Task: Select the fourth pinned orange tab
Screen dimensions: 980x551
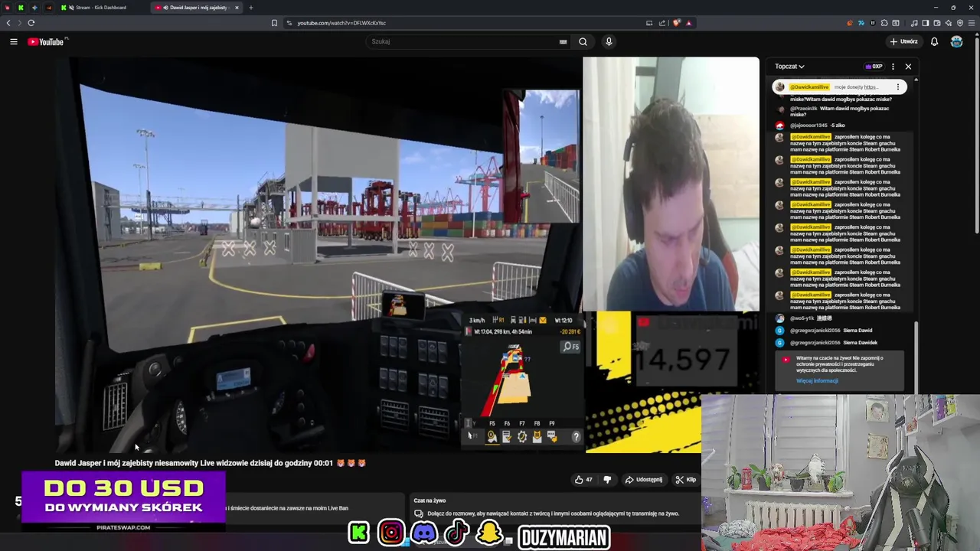Action: click(x=49, y=8)
